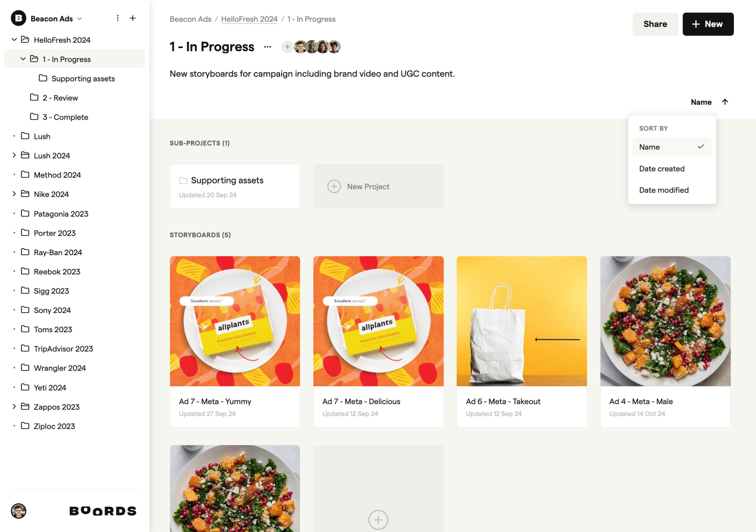
Task: Select Date modified sort option
Action: click(664, 190)
